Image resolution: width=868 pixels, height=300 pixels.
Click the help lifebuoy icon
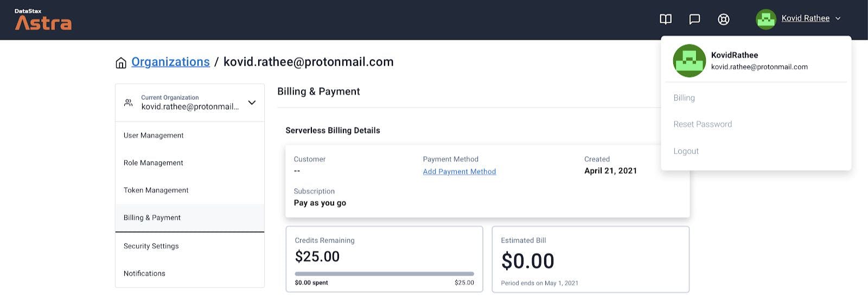(723, 20)
